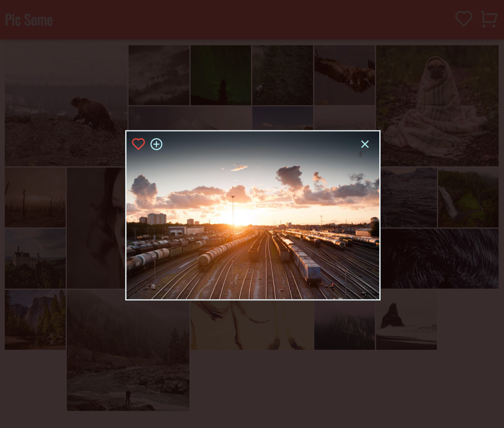Open the green aurora tree thumbnail
The width and height of the screenshot is (504, 428).
point(220,75)
